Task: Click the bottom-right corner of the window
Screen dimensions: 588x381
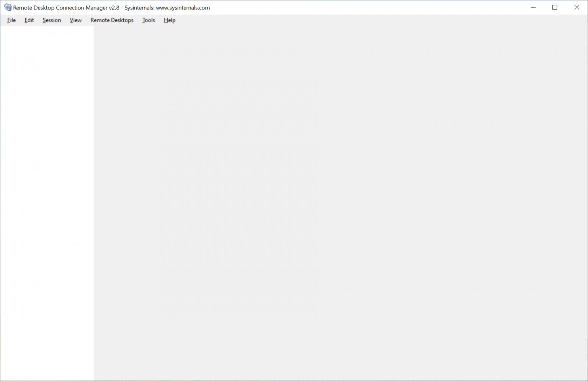Action: coord(586,379)
